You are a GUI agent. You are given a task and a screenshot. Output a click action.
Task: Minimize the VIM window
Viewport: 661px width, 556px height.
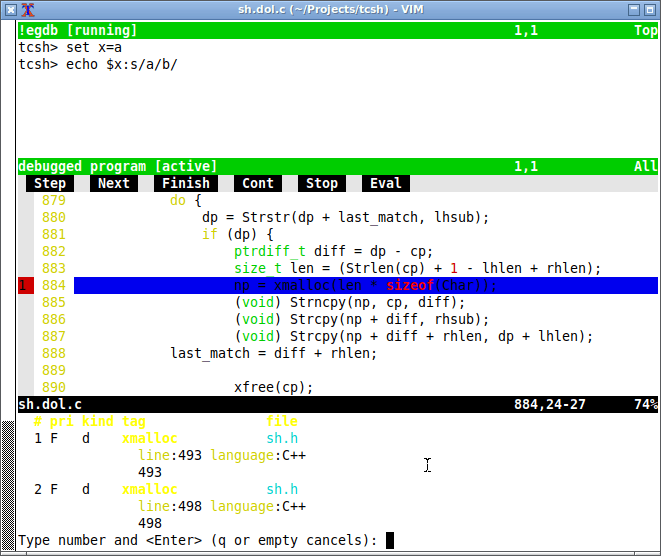coord(634,10)
